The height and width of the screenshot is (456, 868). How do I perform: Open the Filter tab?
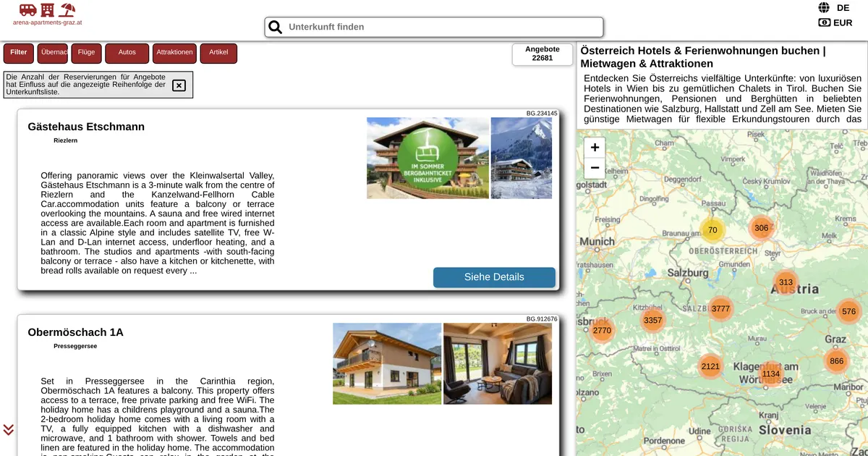click(x=19, y=53)
